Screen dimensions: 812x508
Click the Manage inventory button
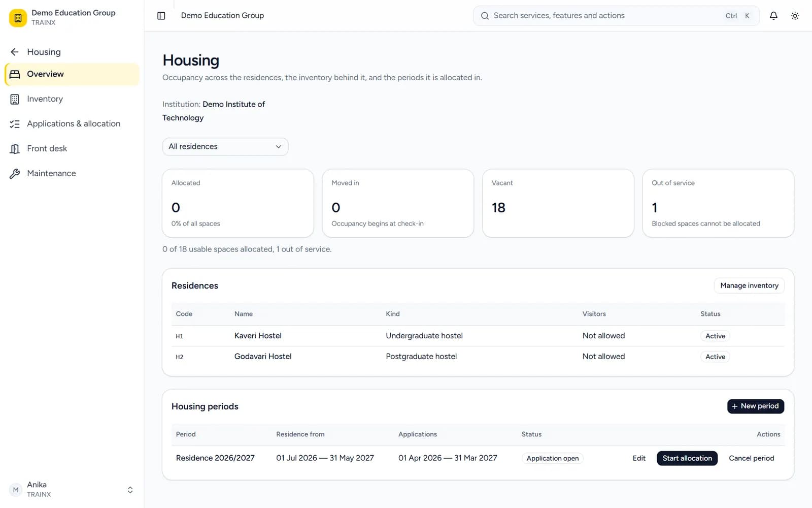point(749,285)
